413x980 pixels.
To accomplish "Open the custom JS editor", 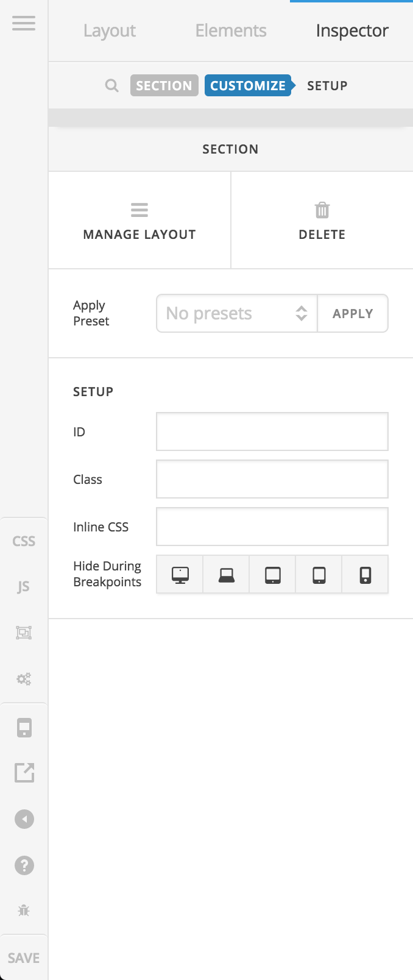I will click(x=24, y=587).
